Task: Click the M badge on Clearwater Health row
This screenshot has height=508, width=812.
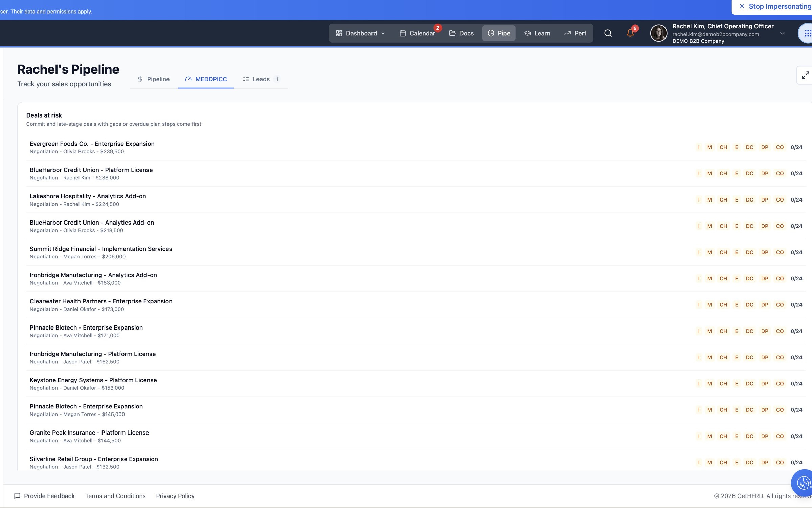Action: (x=709, y=305)
